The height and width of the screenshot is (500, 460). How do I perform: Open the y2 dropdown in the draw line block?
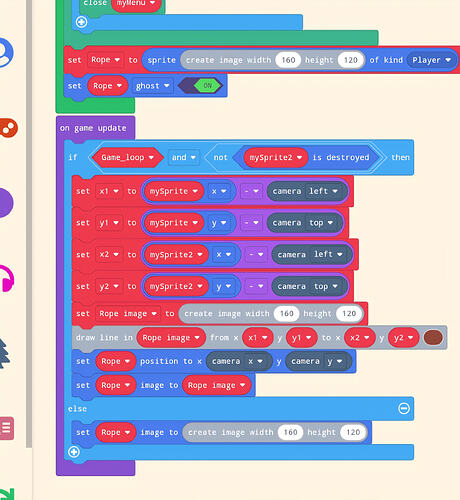pos(404,338)
